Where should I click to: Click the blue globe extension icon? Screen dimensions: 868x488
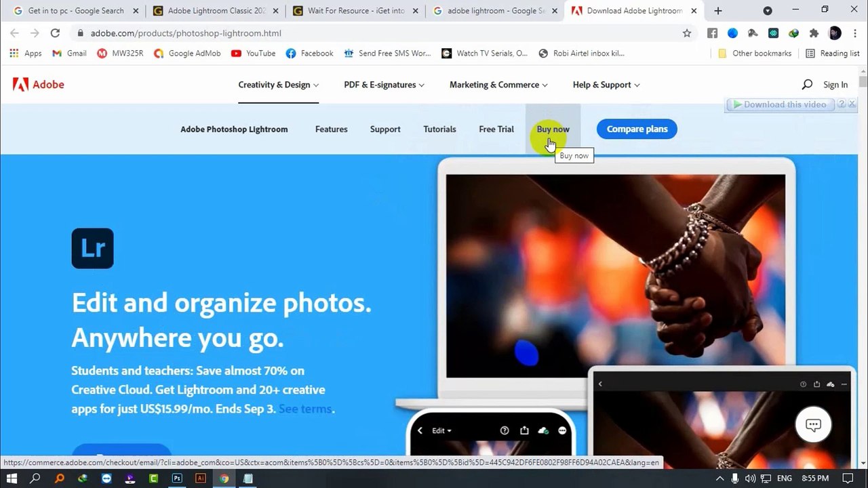(x=732, y=33)
